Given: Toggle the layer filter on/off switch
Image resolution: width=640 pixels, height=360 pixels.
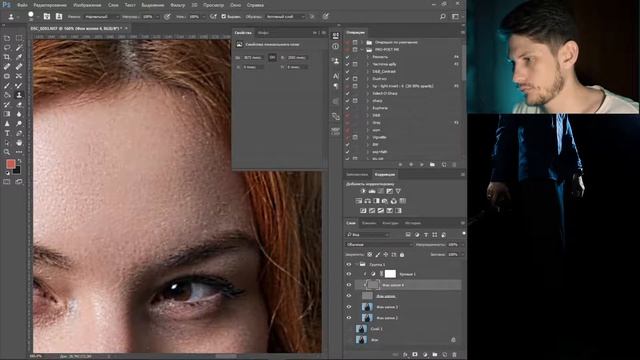Looking at the screenshot, I should click(464, 234).
